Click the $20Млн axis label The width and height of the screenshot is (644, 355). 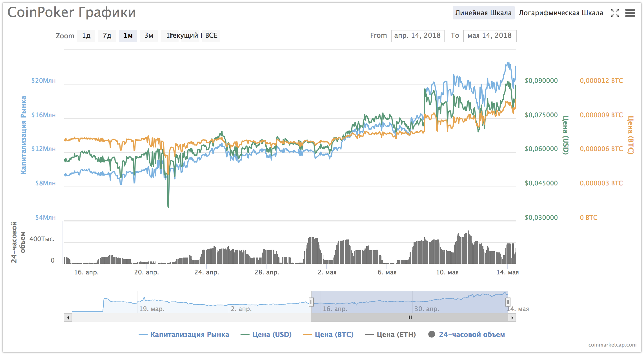click(44, 81)
